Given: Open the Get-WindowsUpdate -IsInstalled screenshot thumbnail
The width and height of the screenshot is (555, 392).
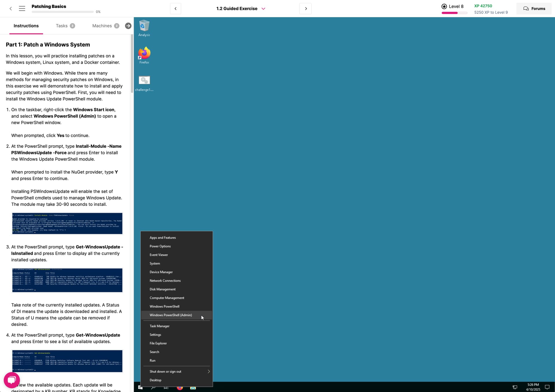Looking at the screenshot, I should coord(67,280).
